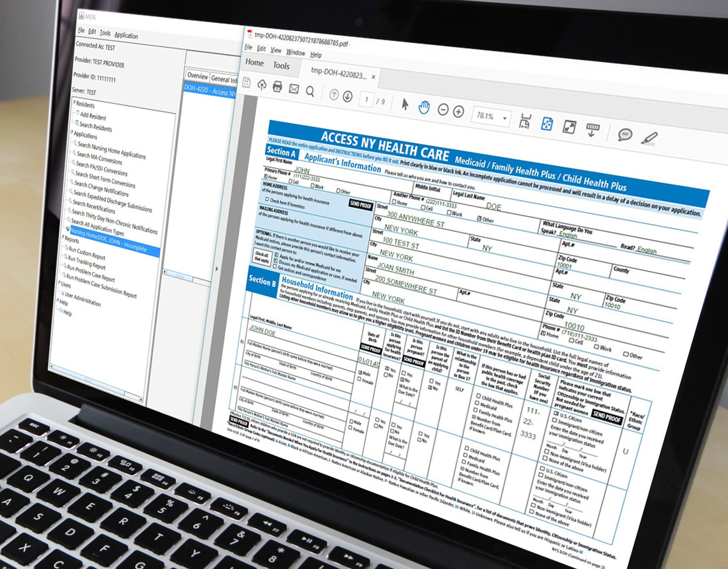Collapse the Help tree node
Screen dimensions: 728x569
59,300
